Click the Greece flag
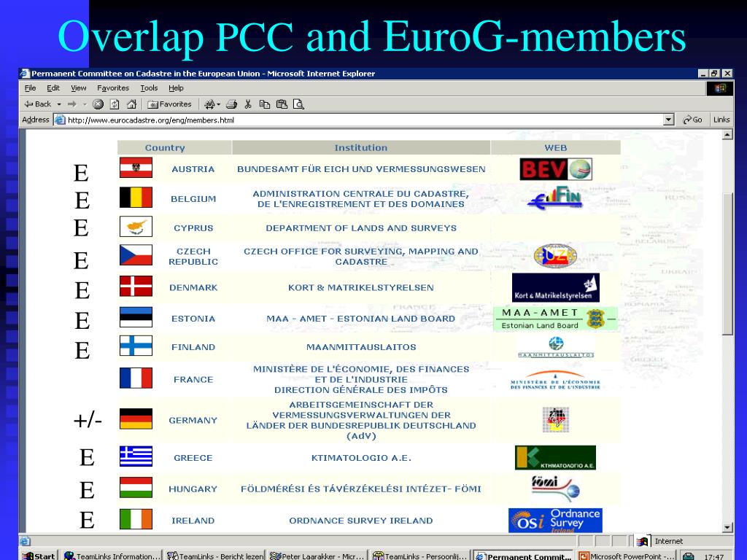Image resolution: width=747 pixels, height=560 pixels. (x=136, y=456)
